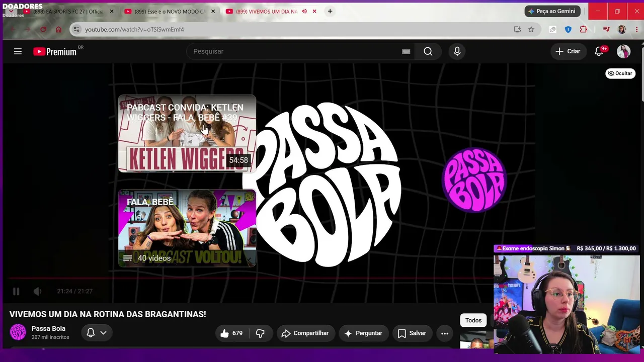Seek on the video progress bar

click(250, 278)
